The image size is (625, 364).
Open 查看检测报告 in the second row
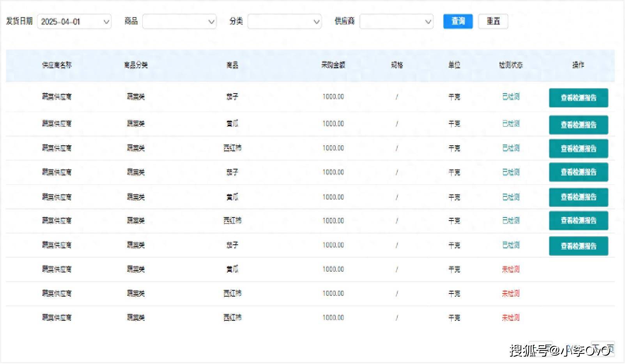tap(578, 125)
